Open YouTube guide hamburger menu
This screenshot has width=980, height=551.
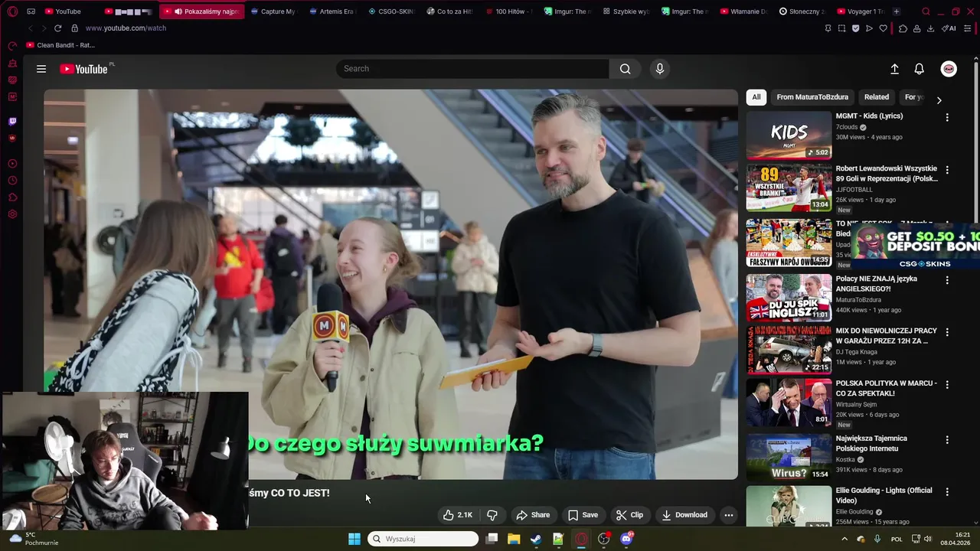click(x=41, y=69)
